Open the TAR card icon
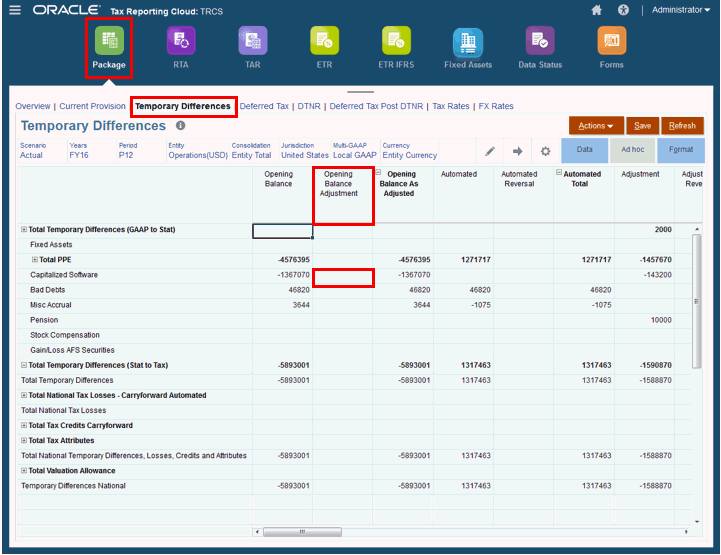 pos(252,40)
